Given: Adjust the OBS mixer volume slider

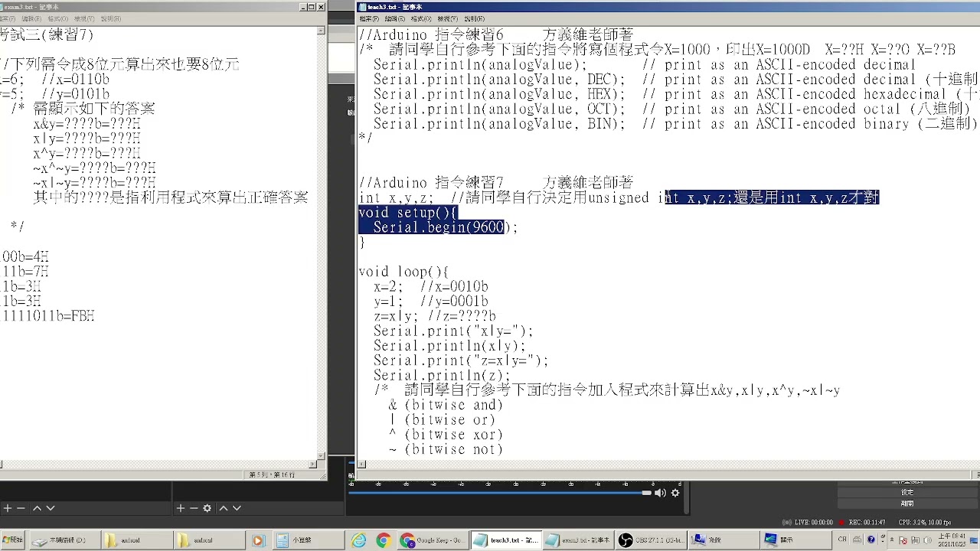Looking at the screenshot, I should (x=499, y=493).
